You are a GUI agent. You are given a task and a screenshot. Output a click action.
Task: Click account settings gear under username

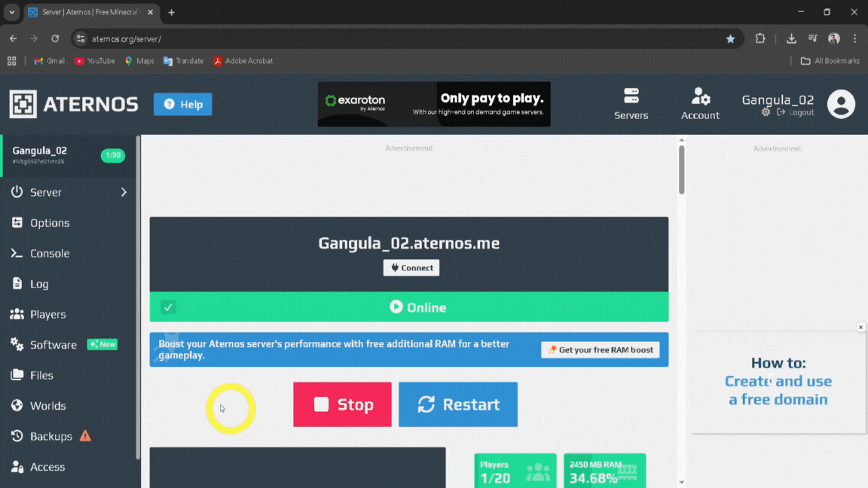[766, 112]
